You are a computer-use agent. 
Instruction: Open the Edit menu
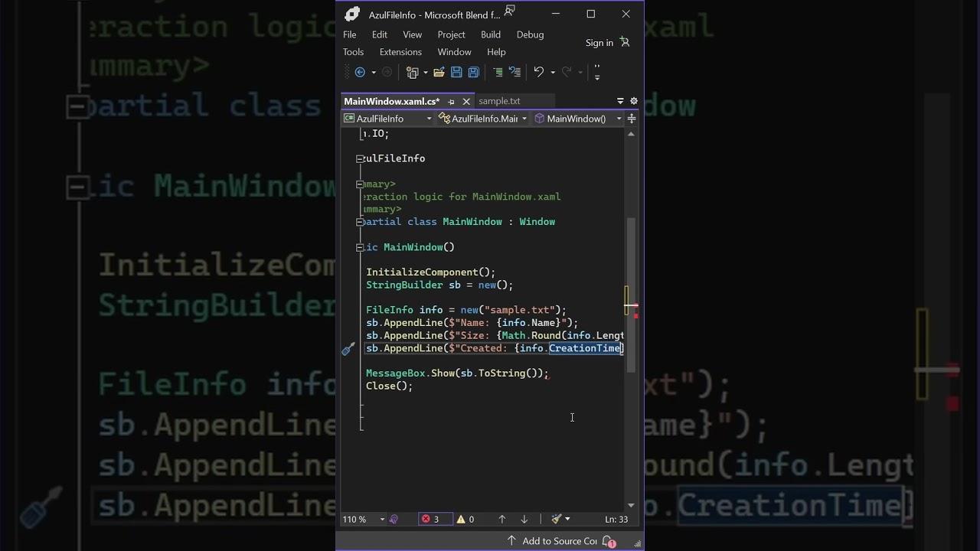pos(380,34)
